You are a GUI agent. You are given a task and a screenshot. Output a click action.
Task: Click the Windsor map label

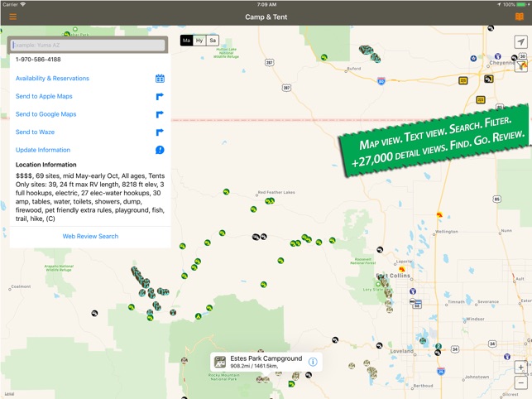[475, 319]
